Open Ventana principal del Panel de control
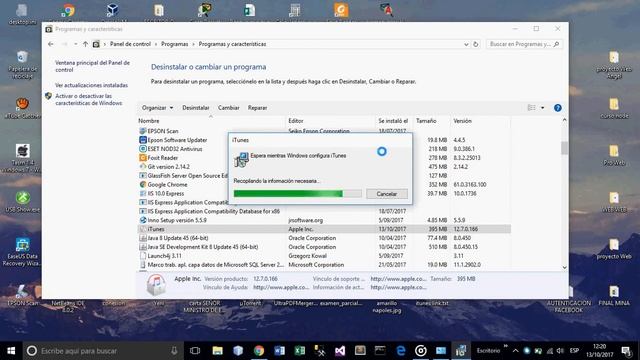This screenshot has width=640, height=360. tap(92, 66)
